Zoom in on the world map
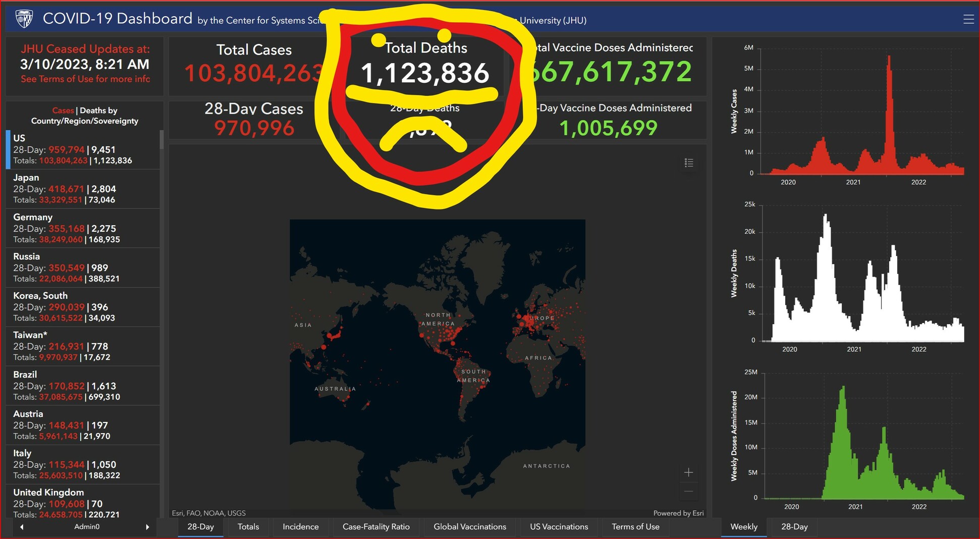 (688, 472)
